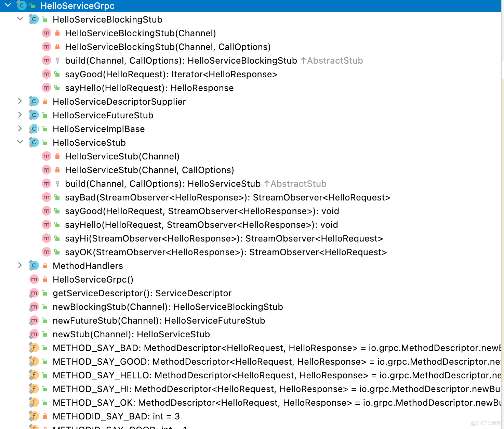Select the HelloServiceDescriptorSupplier row
The width and height of the screenshot is (504, 429).
pos(251,101)
